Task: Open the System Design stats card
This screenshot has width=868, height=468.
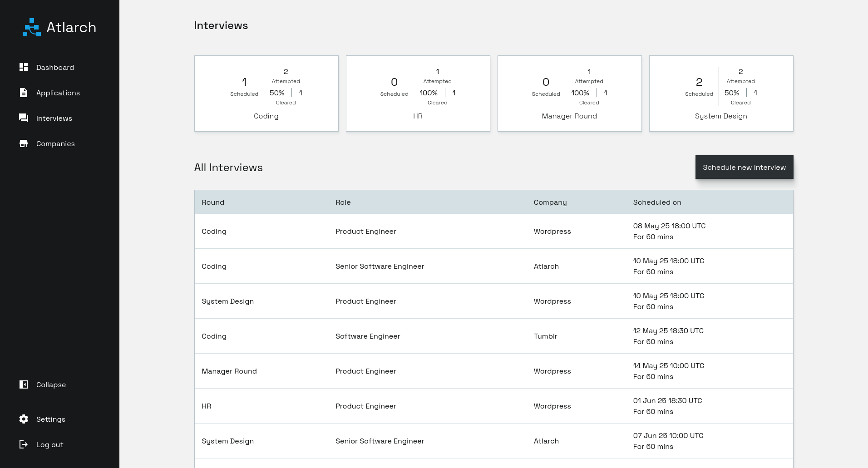Action: point(721,93)
